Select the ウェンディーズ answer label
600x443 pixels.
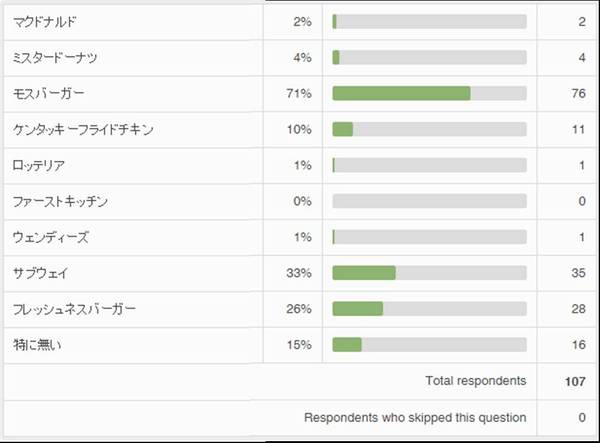tap(50, 237)
